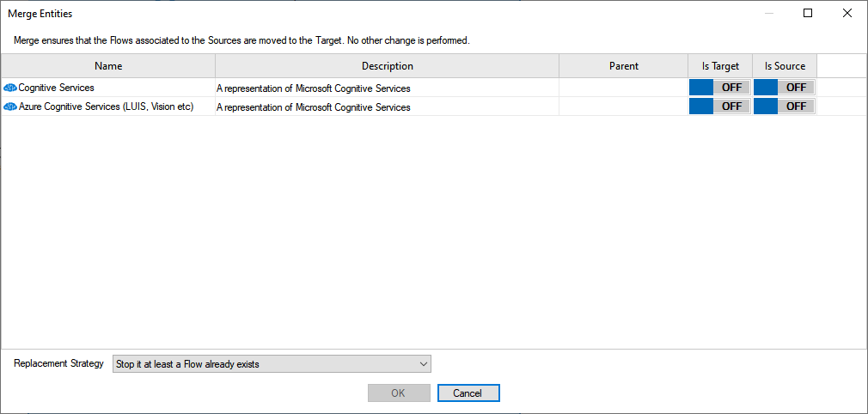Select the Cognitive Services row name
Screen dimensions: 868x414
pyautogui.click(x=57, y=88)
